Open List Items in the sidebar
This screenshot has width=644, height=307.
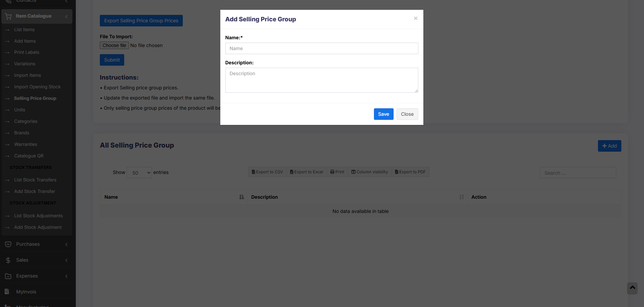coord(24,30)
